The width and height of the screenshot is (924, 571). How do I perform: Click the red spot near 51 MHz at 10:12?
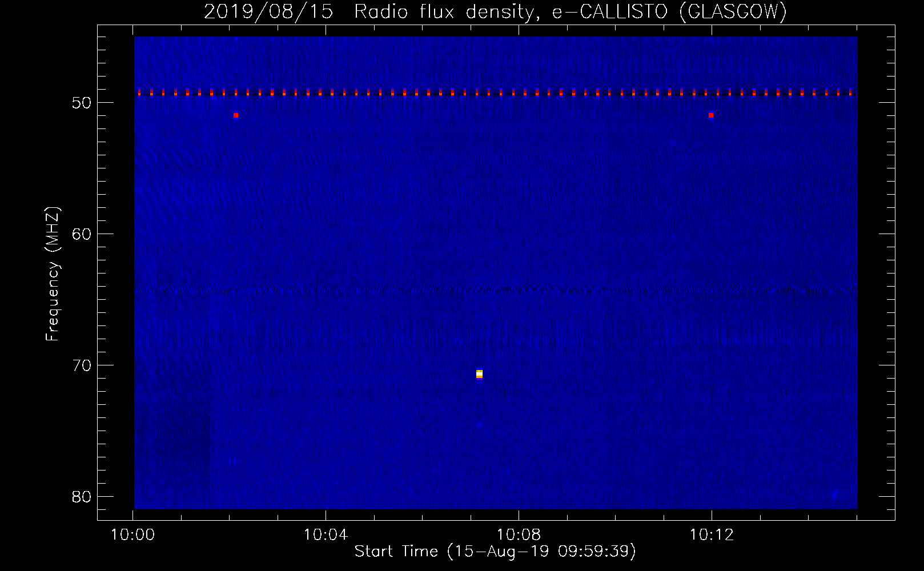point(711,115)
